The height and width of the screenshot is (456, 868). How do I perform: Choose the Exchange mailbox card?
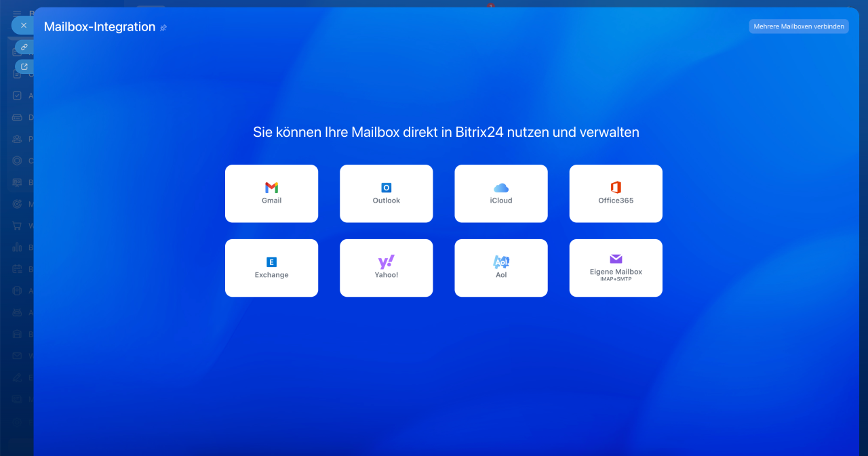coord(271,268)
